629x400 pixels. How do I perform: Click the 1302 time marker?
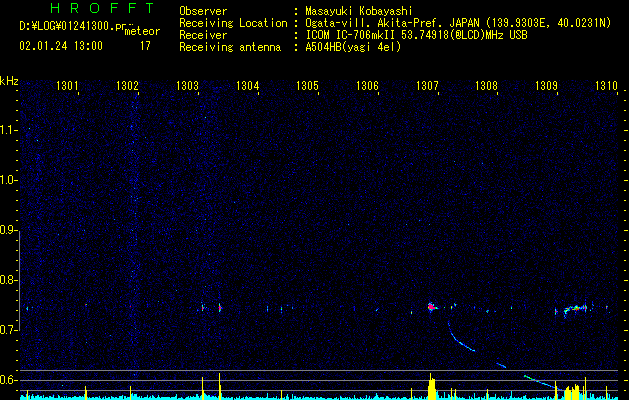[127, 85]
